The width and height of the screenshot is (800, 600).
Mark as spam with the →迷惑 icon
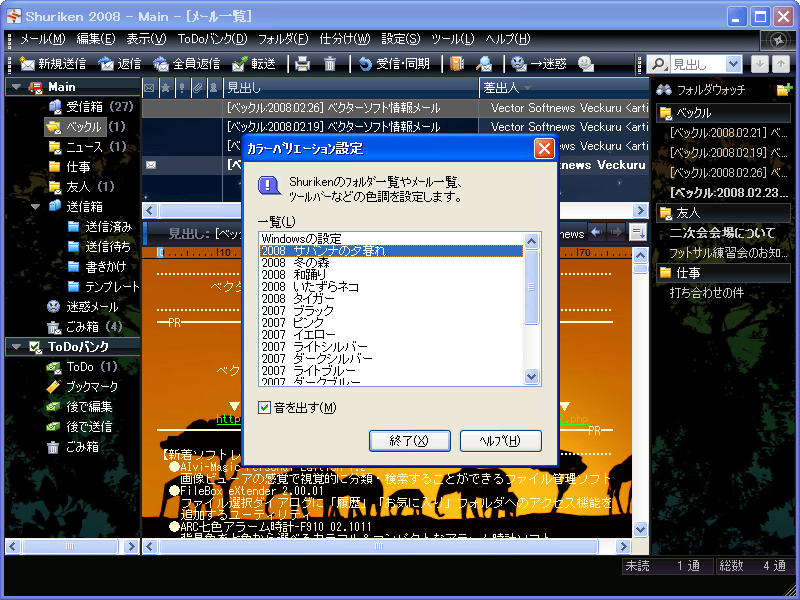[x=518, y=64]
